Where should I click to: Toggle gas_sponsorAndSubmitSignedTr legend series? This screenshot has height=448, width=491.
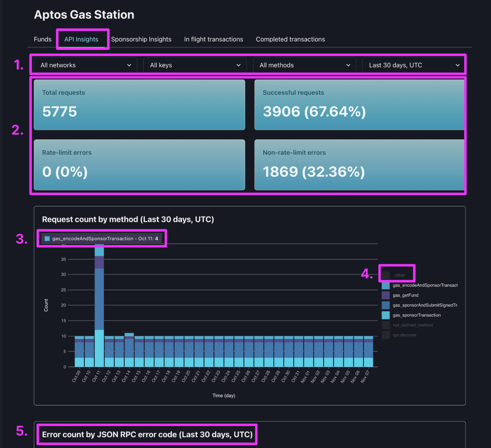click(x=420, y=305)
